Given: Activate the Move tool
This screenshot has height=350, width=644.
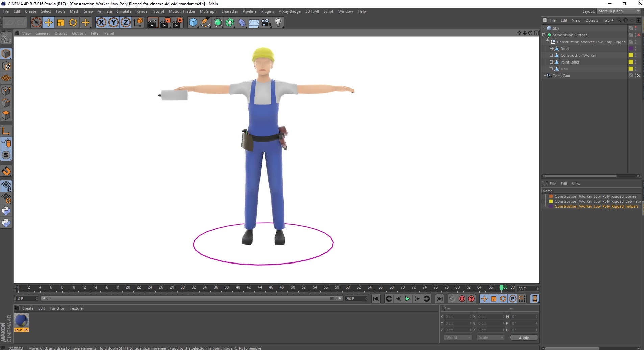Looking at the screenshot, I should [49, 23].
